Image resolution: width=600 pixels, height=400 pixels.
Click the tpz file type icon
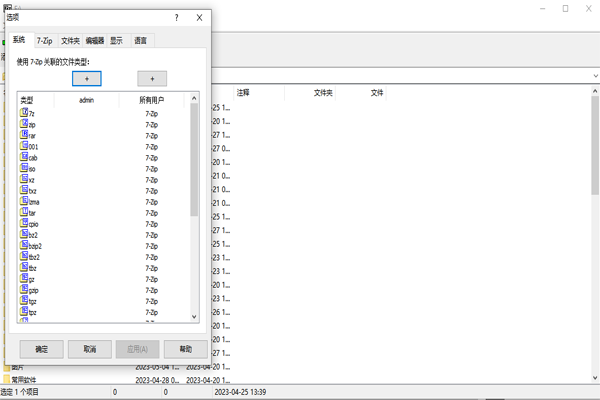[24, 311]
